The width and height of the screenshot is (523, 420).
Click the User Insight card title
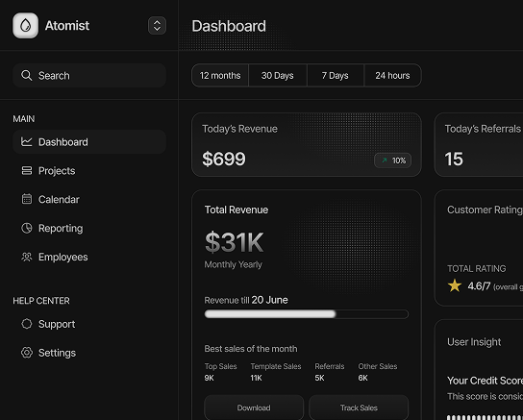474,341
